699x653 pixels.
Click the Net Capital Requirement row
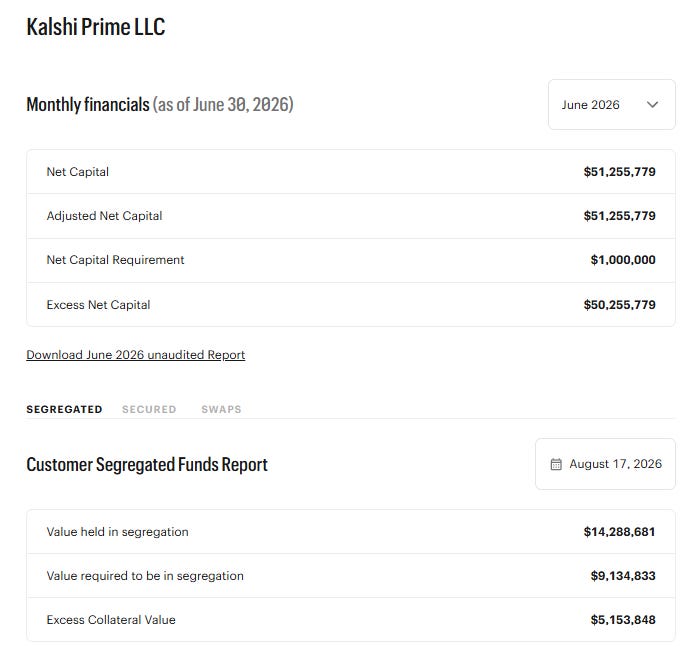(x=351, y=260)
